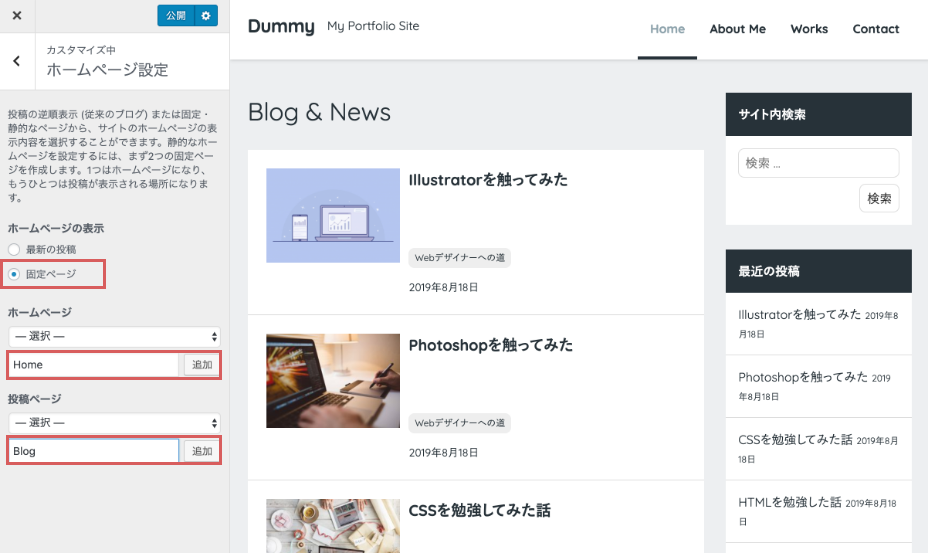Select the 固定ページ radio option
Image resolution: width=928 pixels, height=553 pixels.
pyautogui.click(x=14, y=273)
